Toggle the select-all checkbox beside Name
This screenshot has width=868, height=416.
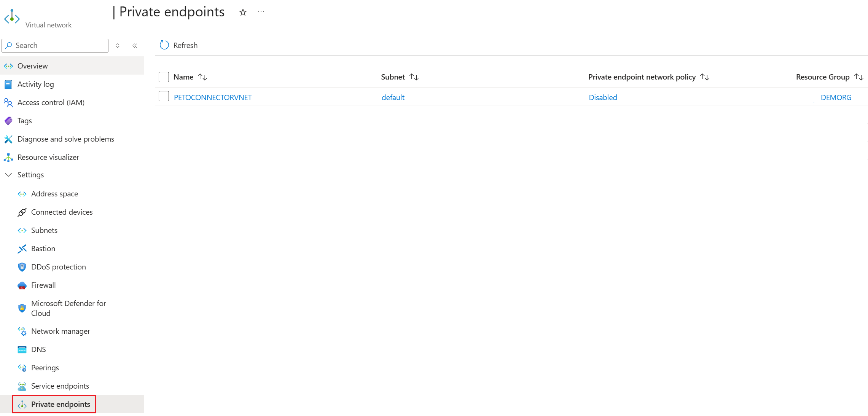coord(164,77)
